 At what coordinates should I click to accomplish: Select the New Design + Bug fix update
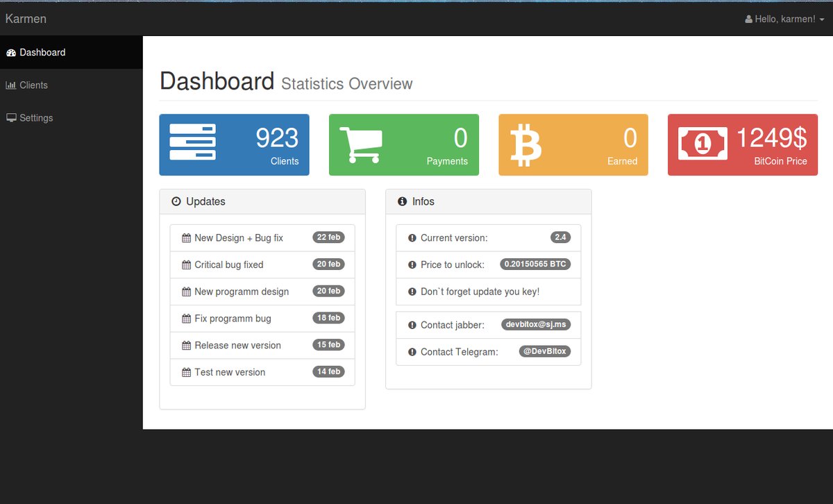(x=239, y=238)
